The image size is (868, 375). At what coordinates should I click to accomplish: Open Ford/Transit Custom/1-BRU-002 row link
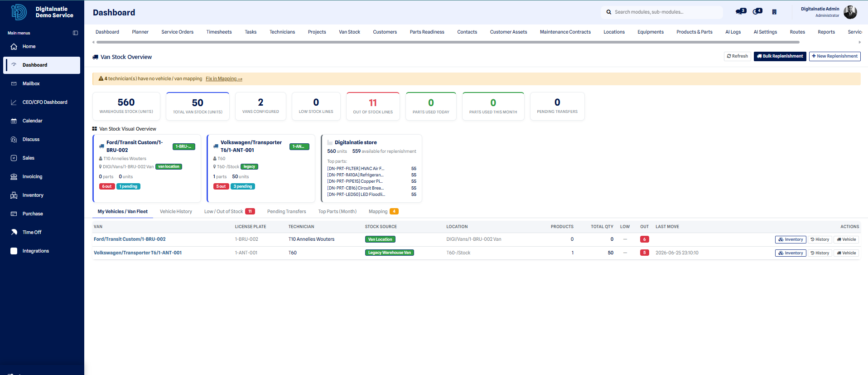coord(130,239)
